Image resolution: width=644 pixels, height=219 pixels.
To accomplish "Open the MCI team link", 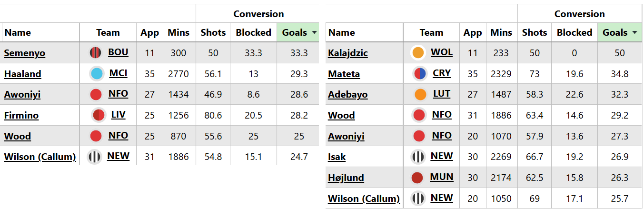I will [118, 73].
